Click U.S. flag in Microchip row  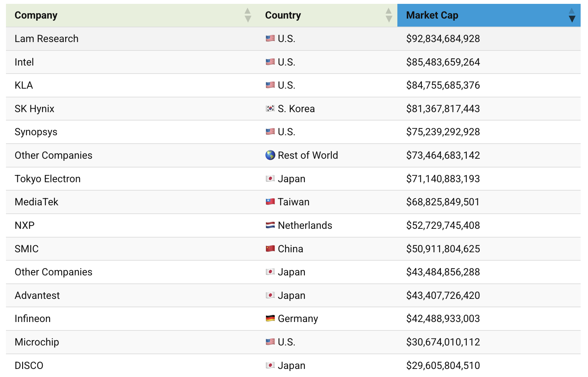click(270, 342)
